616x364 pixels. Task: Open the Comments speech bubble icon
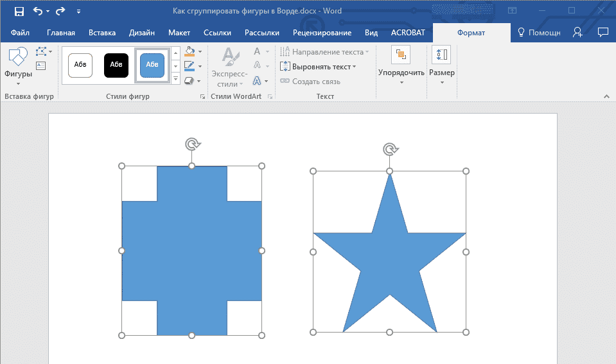[603, 32]
